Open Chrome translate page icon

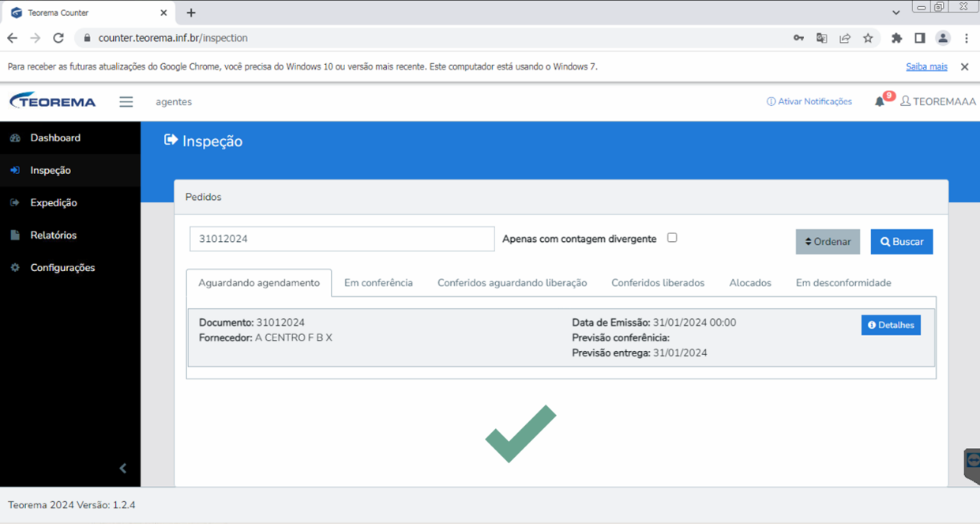pos(822,38)
